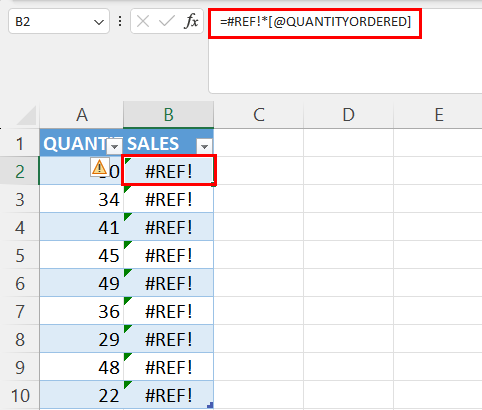Select column B header
Viewport: 482px width, 410px height.
click(169, 115)
